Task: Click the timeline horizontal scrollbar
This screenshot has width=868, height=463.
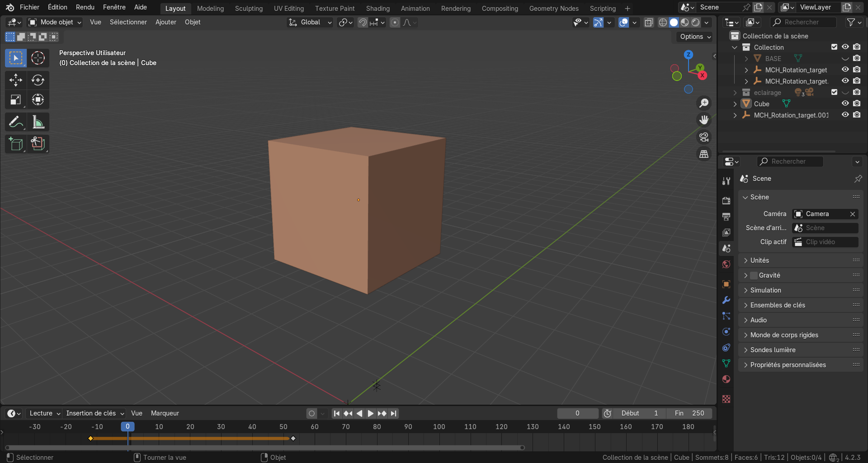Action: (264, 448)
